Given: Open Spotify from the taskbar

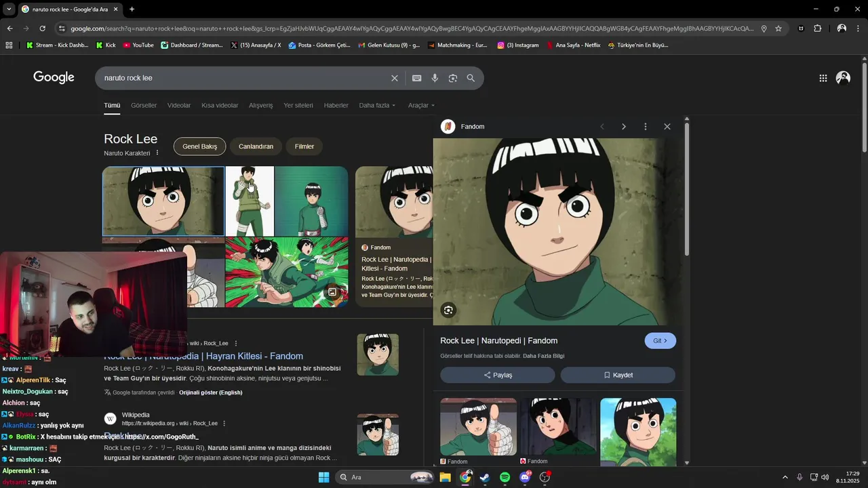Looking at the screenshot, I should (x=505, y=477).
